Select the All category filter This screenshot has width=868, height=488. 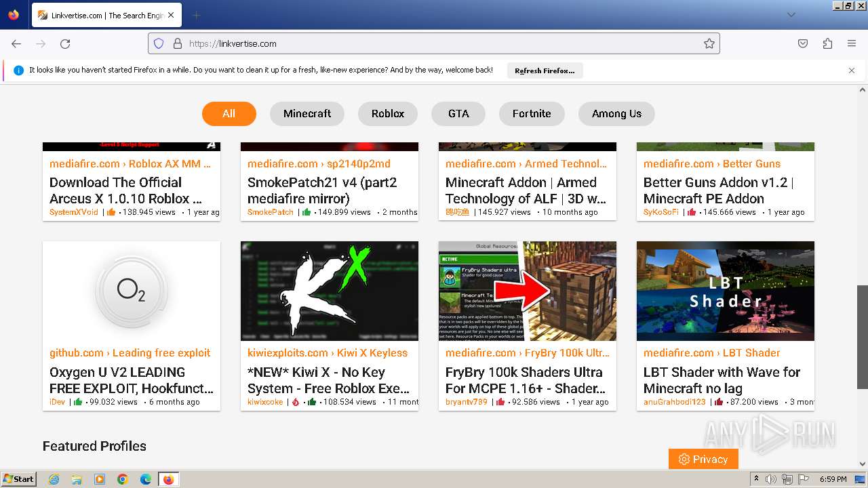229,114
